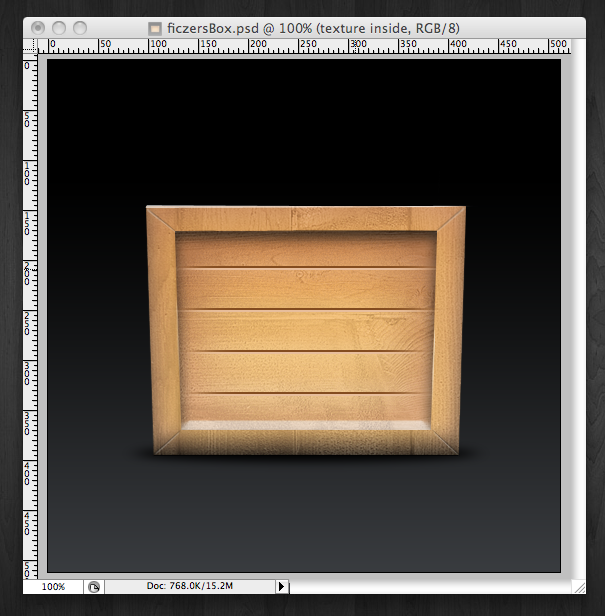Click the 100% zoom level field
This screenshot has height=616, width=605.
(x=53, y=587)
